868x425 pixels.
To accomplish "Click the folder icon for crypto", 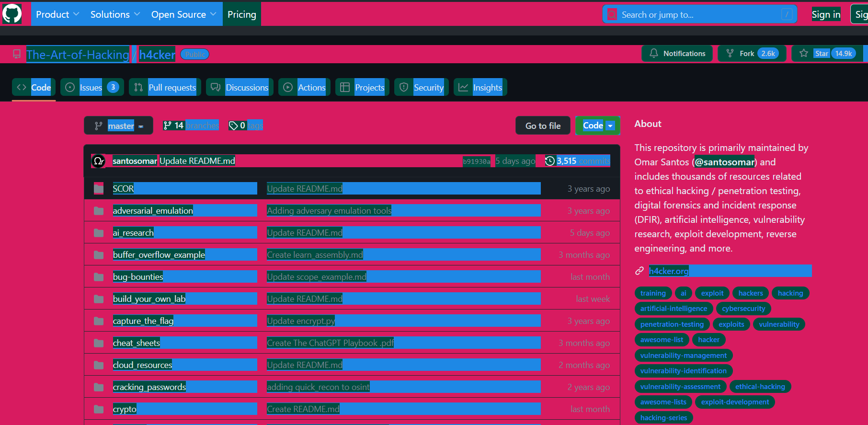I will [99, 409].
